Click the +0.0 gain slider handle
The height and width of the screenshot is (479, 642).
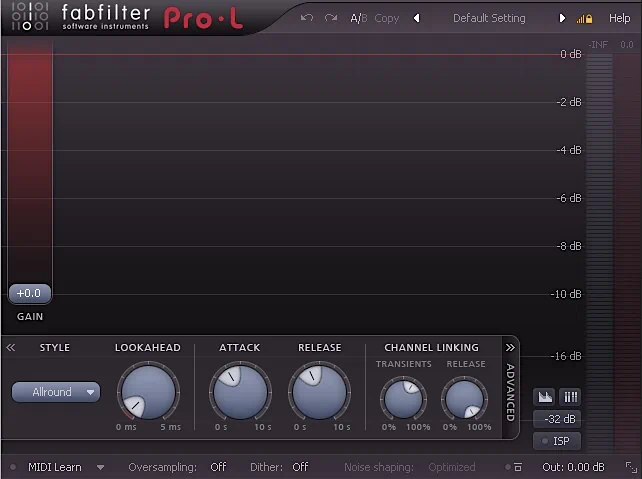[x=29, y=294]
